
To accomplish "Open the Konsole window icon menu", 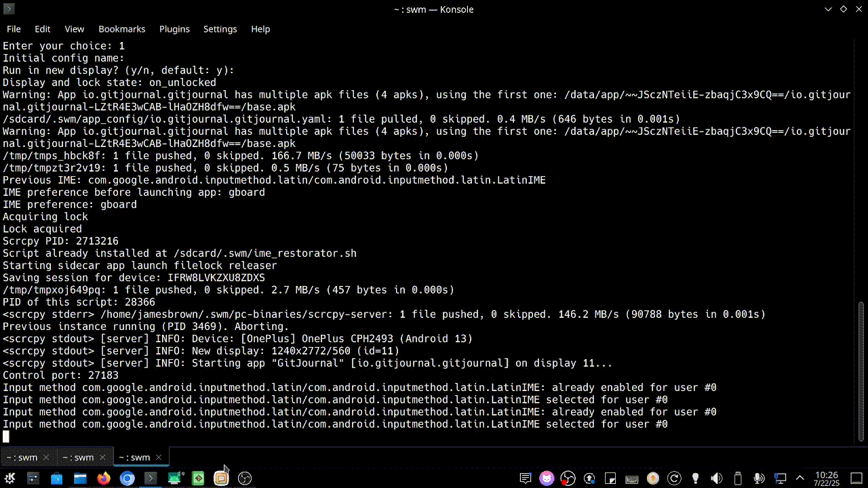I will point(9,9).
